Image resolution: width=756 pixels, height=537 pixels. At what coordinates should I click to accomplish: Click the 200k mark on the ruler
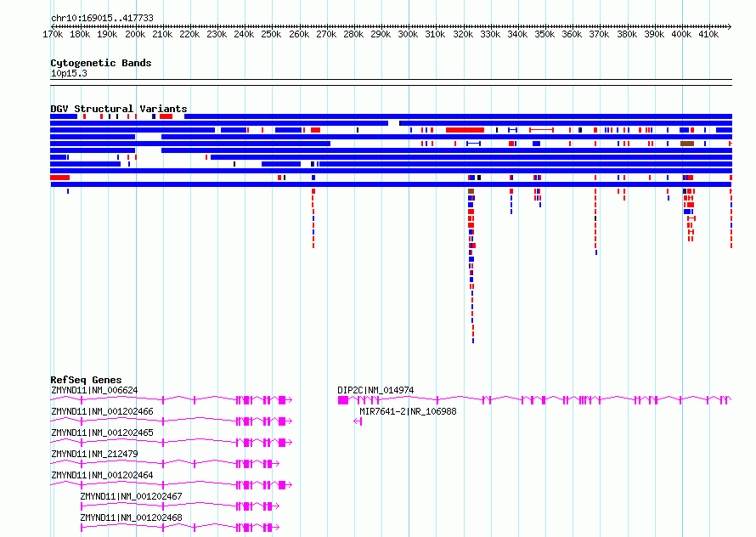point(135,34)
